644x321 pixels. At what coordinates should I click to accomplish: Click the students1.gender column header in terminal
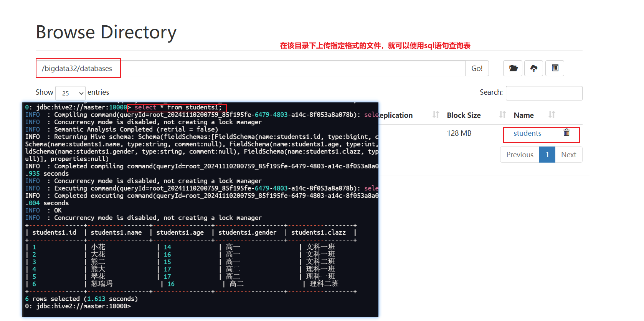point(247,232)
